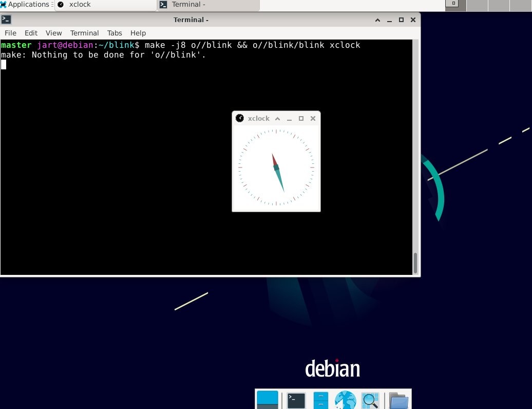Open File Manager cabinet icon in dock
The height and width of the screenshot is (409, 532).
tap(320, 400)
